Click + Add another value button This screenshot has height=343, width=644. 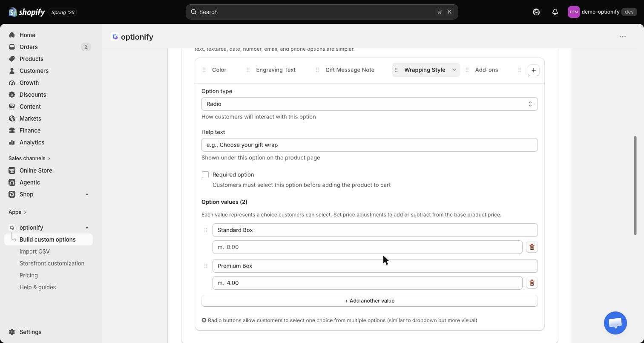(370, 301)
